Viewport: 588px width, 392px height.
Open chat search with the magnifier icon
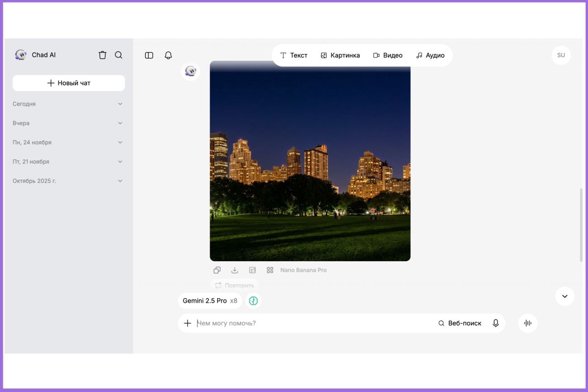119,55
